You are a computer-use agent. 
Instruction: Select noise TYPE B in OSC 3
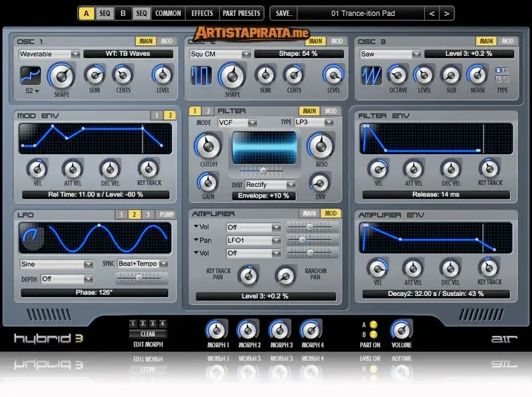click(505, 70)
